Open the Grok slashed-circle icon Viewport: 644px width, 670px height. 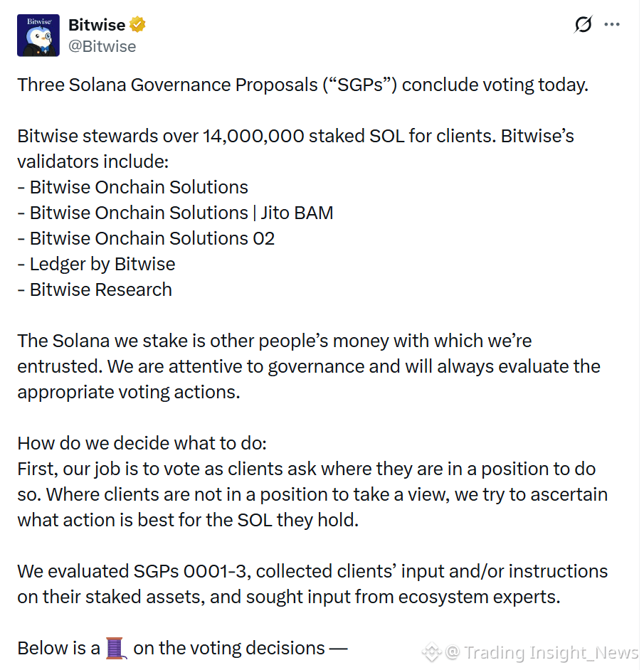[x=583, y=24]
